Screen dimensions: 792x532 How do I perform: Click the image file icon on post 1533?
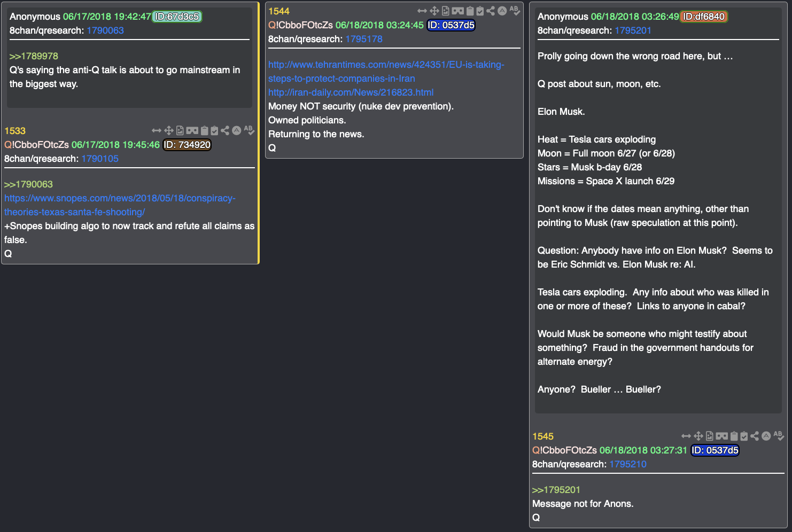click(x=180, y=130)
